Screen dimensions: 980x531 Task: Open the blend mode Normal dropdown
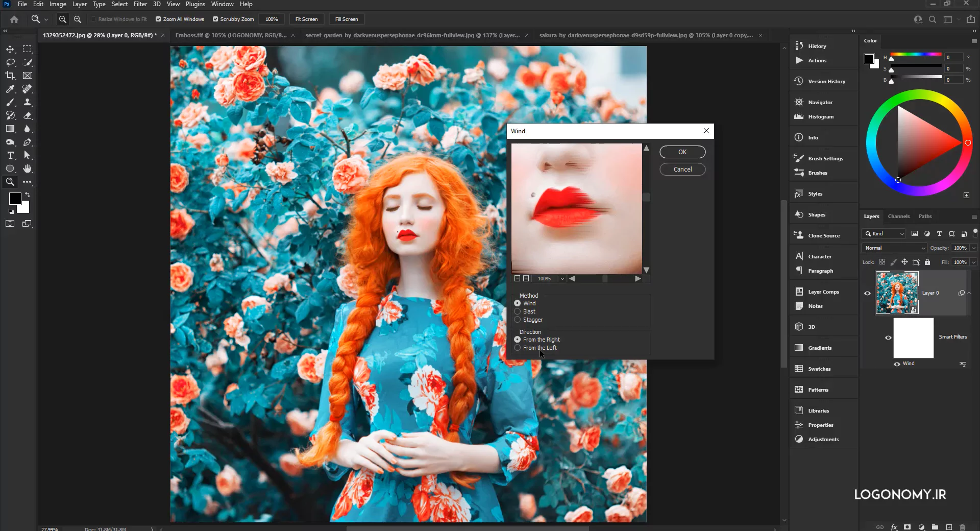click(894, 248)
